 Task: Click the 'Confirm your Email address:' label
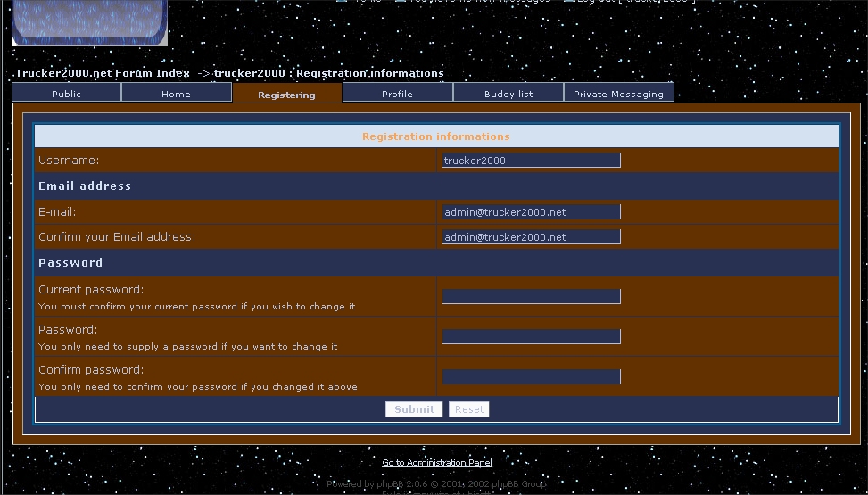[117, 236]
